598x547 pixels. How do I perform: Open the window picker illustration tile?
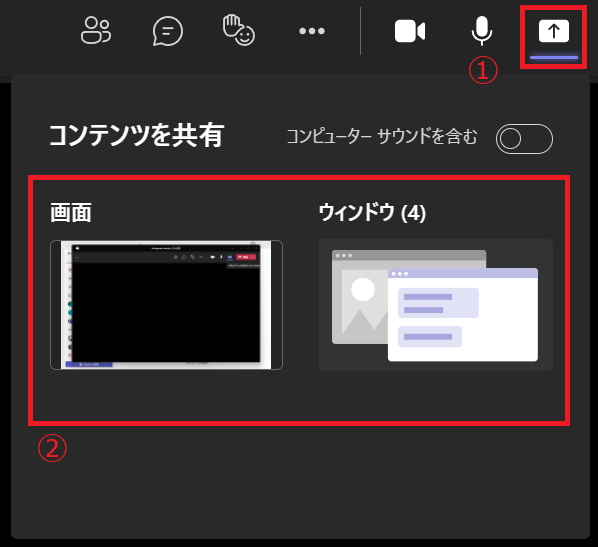coord(436,305)
